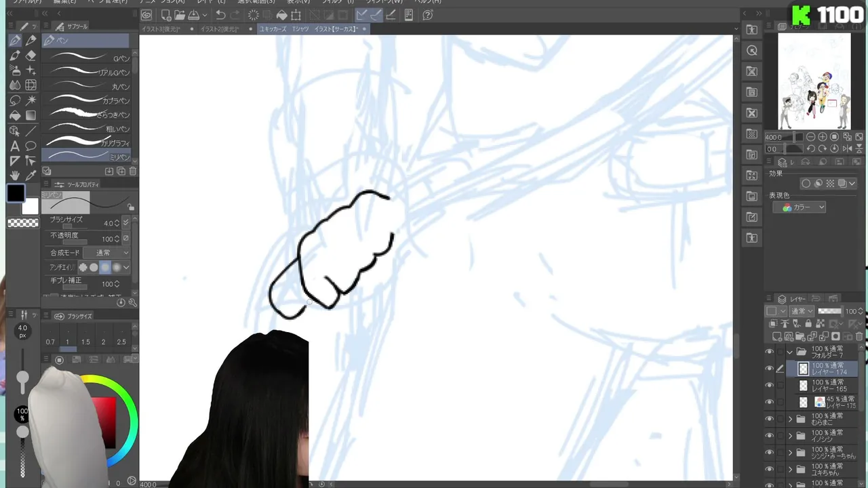Choose the リアルGペン sub tool
Image resolution: width=868 pixels, height=488 pixels.
86,72
